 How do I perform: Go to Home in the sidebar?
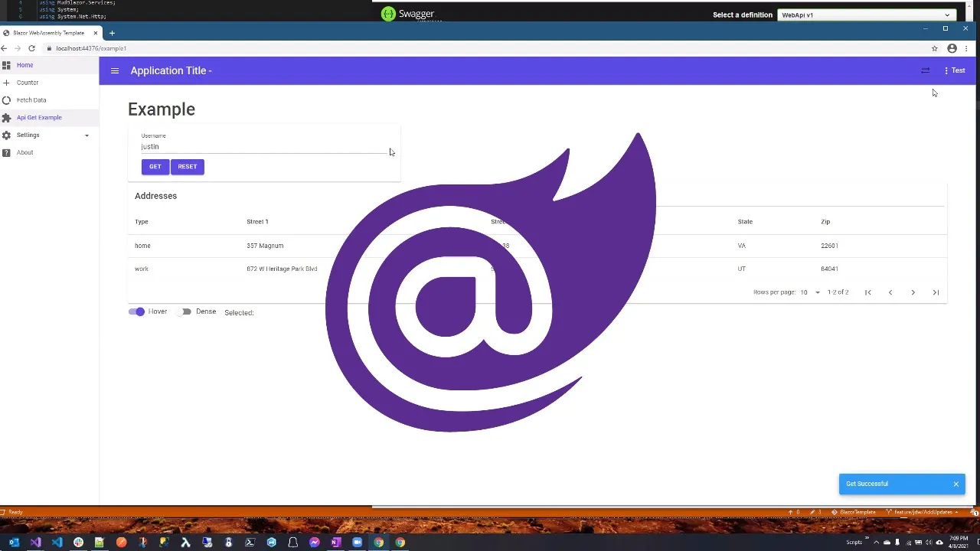click(49, 65)
